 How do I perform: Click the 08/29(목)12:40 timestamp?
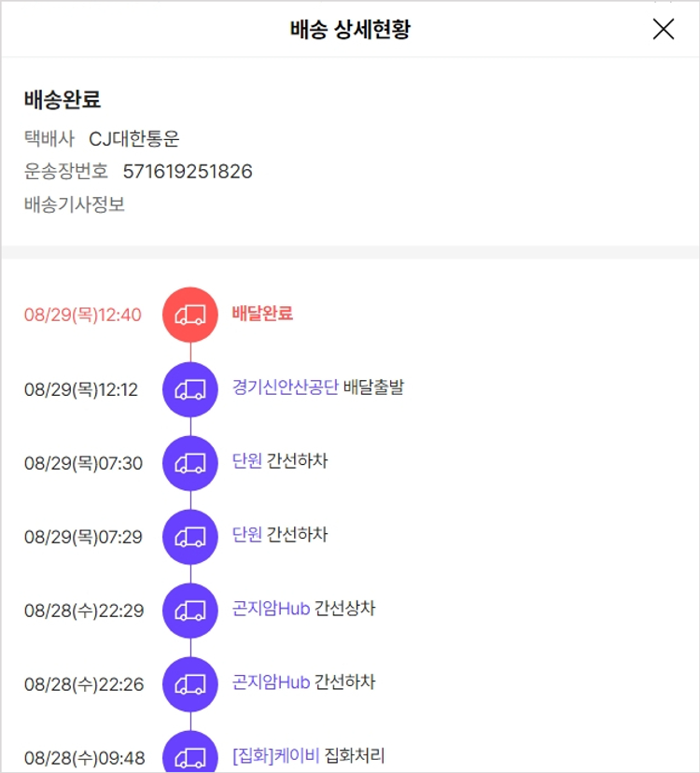pos(83,315)
